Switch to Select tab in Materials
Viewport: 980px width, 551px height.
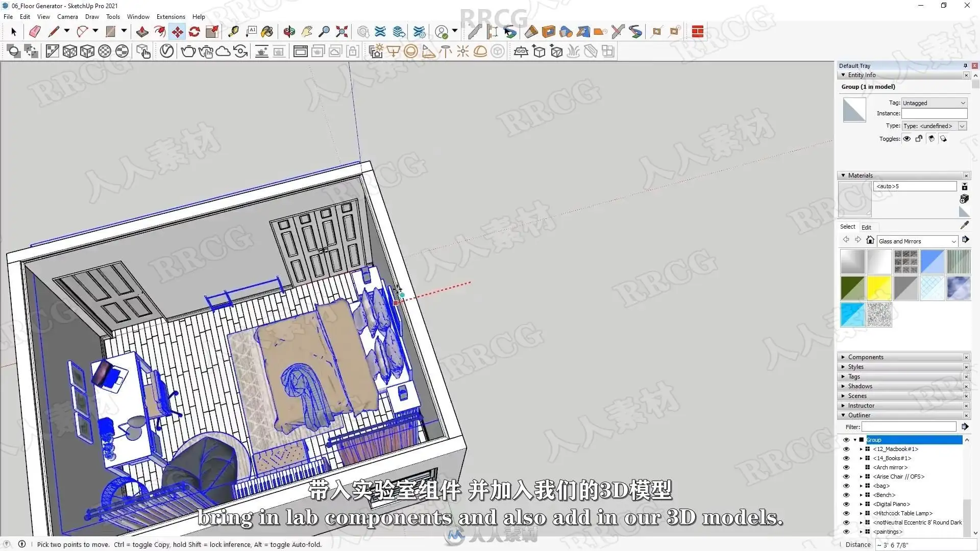pyautogui.click(x=847, y=227)
